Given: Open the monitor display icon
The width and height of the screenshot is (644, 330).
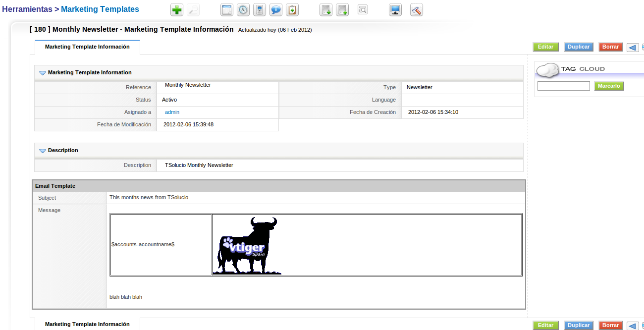Looking at the screenshot, I should (x=395, y=10).
